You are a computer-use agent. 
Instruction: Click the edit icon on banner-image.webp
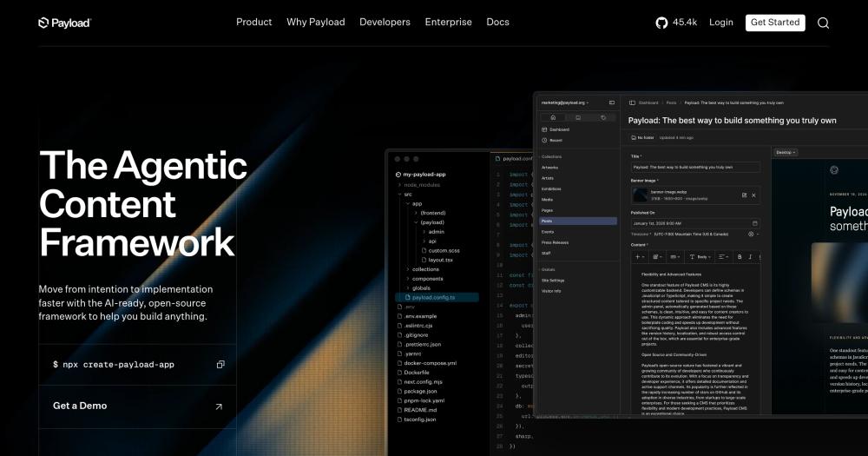[x=744, y=195]
